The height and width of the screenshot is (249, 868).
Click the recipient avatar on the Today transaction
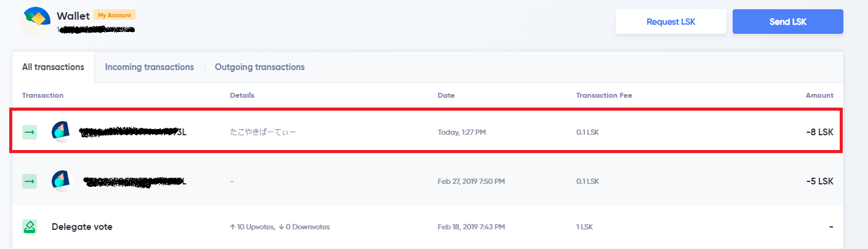click(61, 132)
